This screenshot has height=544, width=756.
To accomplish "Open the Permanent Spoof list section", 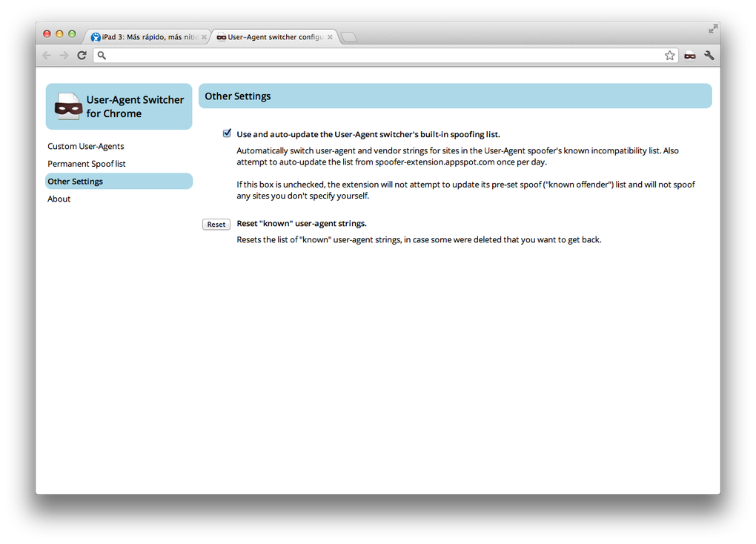I will [x=86, y=164].
